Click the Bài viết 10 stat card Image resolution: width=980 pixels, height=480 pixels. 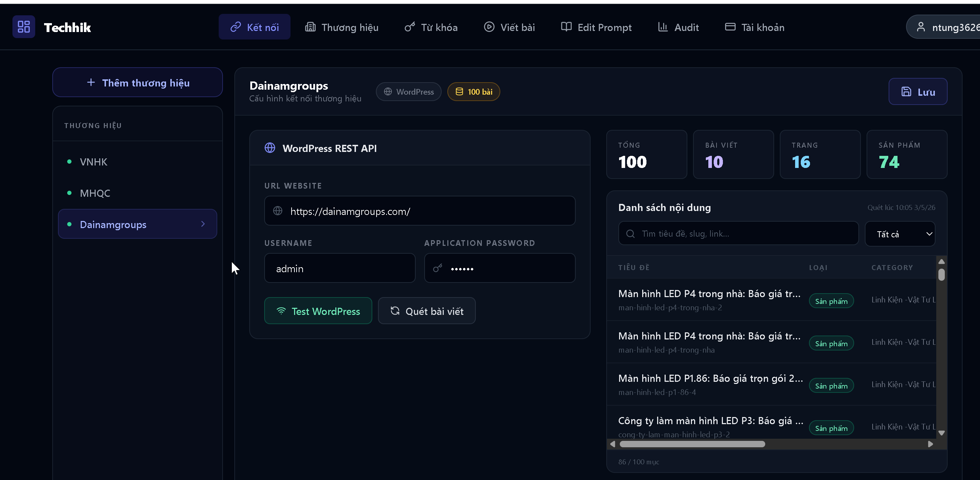(x=734, y=154)
